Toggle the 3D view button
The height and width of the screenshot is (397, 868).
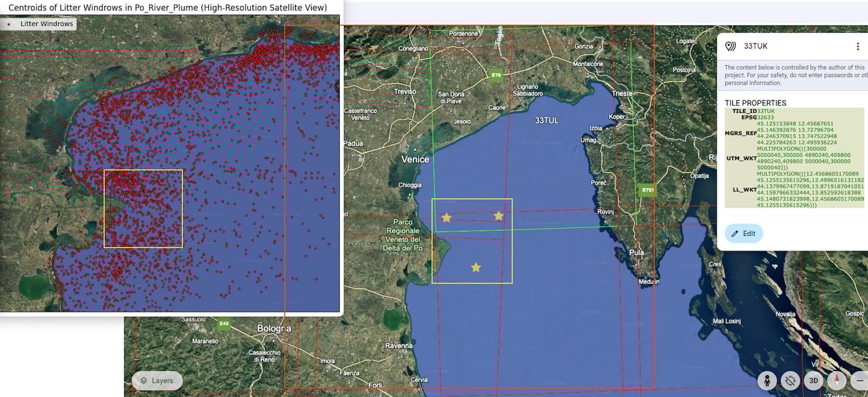813,380
